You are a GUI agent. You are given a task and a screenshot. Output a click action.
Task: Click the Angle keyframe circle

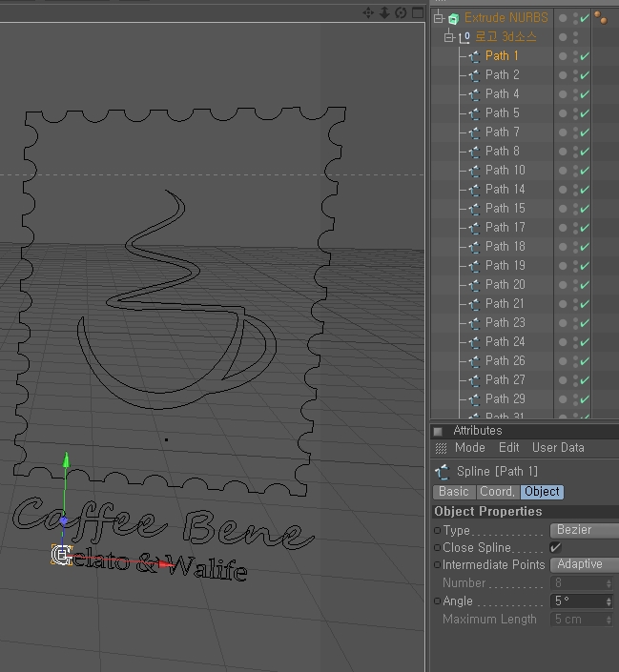pyautogui.click(x=437, y=601)
